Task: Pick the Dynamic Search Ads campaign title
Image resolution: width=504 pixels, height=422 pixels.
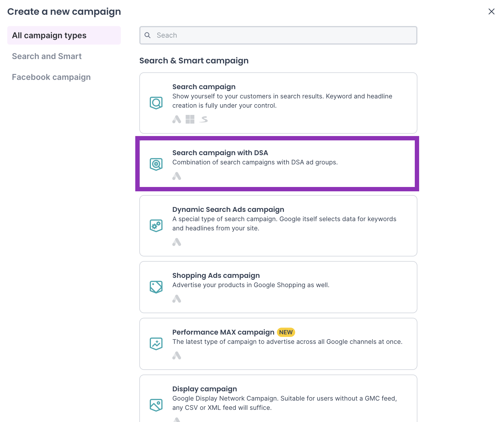Action: 228,210
